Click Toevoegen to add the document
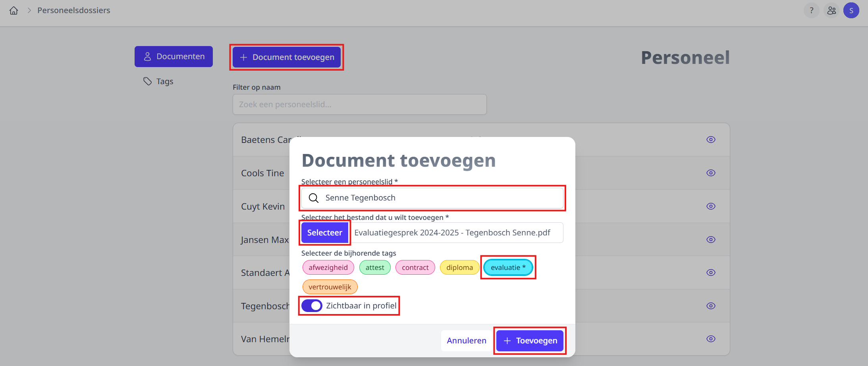This screenshot has height=366, width=868. tap(530, 340)
